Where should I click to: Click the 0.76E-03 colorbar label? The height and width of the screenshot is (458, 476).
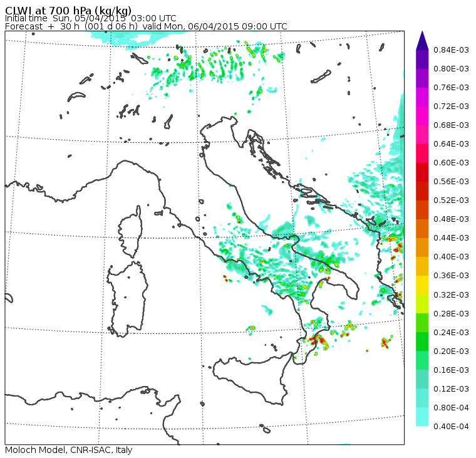451,88
